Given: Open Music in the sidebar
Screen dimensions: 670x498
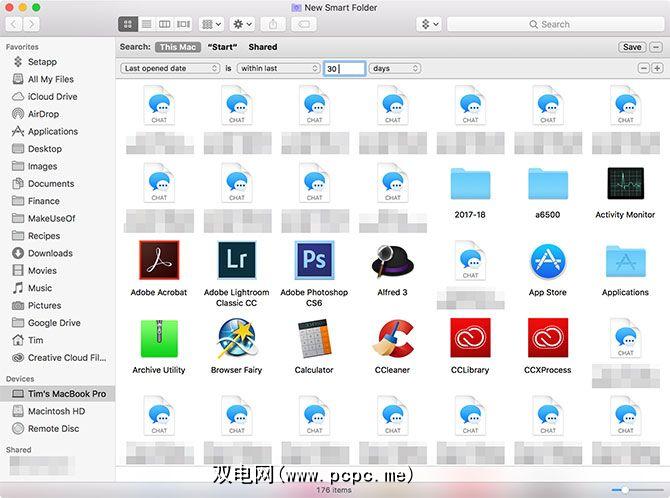Looking at the screenshot, I should (32, 288).
